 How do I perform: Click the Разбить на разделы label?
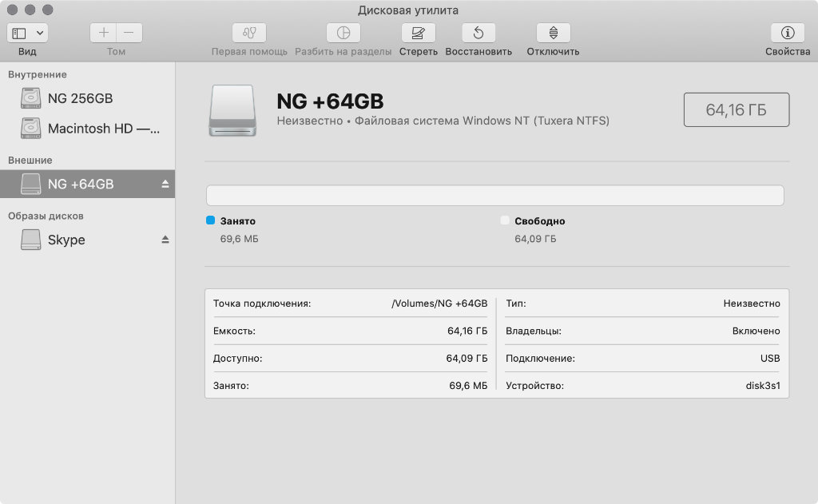[343, 52]
